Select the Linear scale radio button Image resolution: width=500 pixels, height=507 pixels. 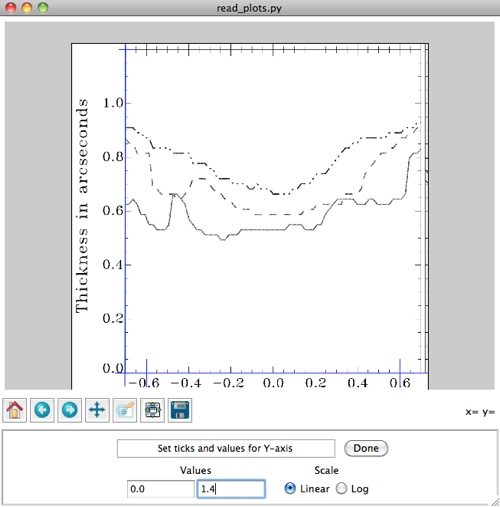(x=290, y=488)
